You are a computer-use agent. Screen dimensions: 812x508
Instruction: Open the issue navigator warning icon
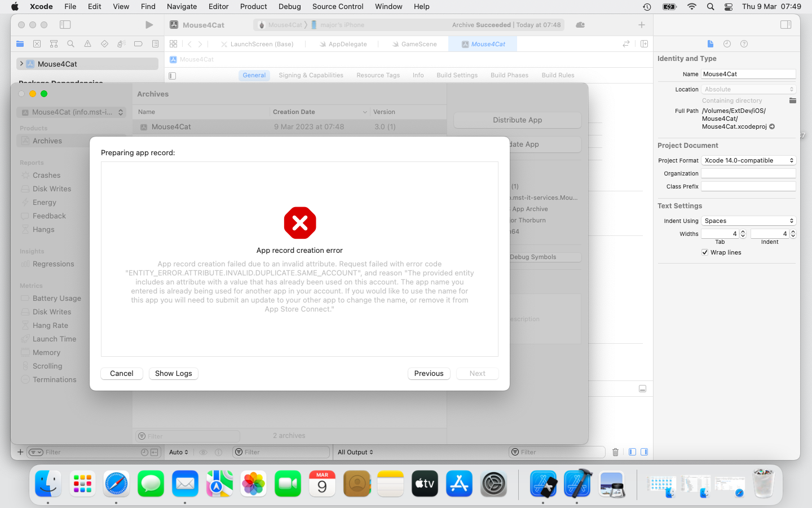tap(87, 44)
